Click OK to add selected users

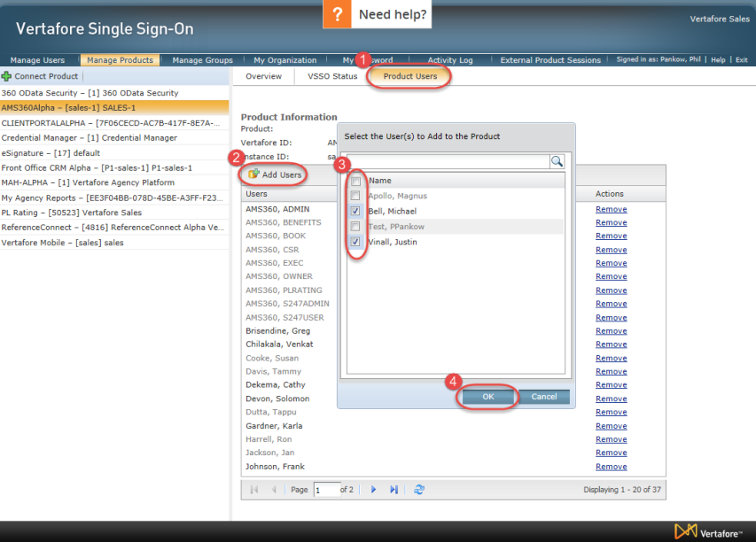point(488,397)
